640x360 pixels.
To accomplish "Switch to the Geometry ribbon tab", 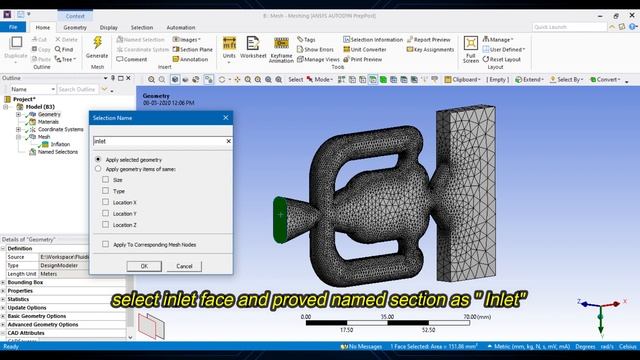I will (75, 27).
